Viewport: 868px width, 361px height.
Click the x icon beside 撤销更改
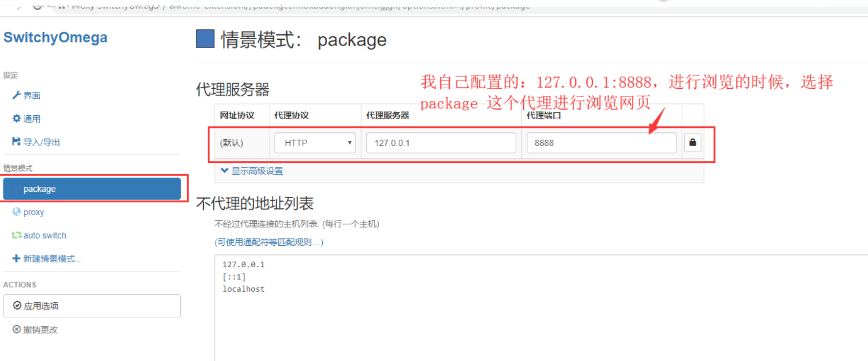click(17, 329)
